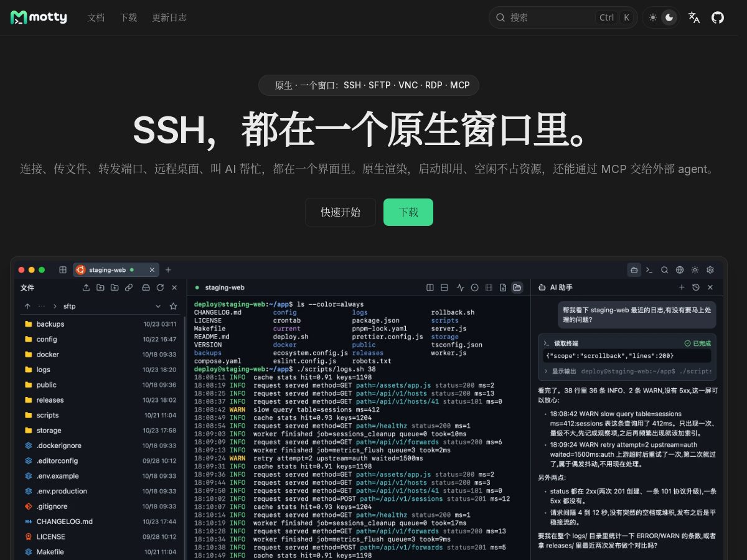
Task: Click the 原生 · 一个窗口 protocols badge
Action: tap(369, 85)
